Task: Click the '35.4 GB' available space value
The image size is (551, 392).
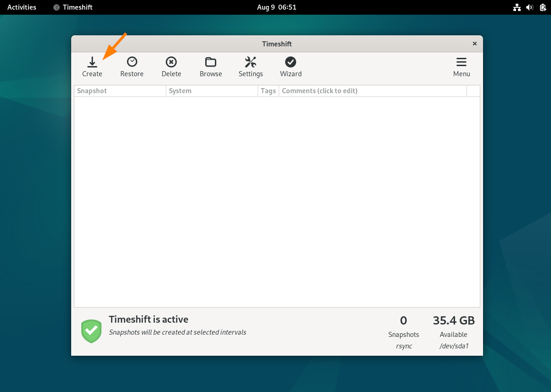Action: 454,320
